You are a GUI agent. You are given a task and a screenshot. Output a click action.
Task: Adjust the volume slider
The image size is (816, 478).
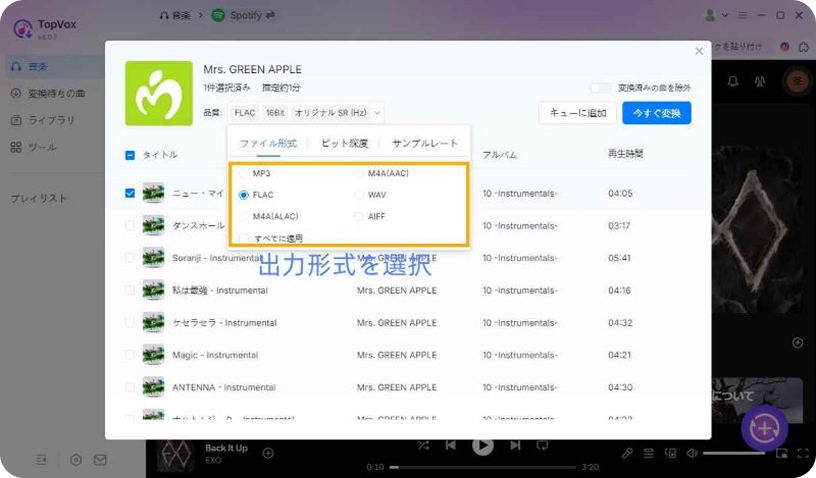tap(735, 453)
